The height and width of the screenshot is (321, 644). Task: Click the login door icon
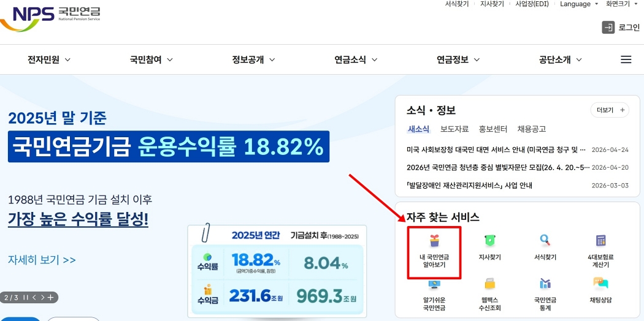608,28
